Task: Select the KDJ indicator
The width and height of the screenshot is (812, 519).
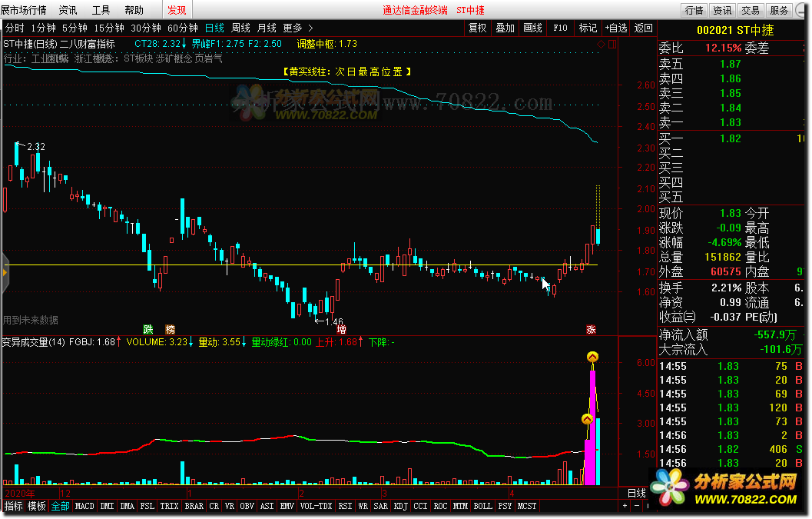Action: pyautogui.click(x=401, y=506)
